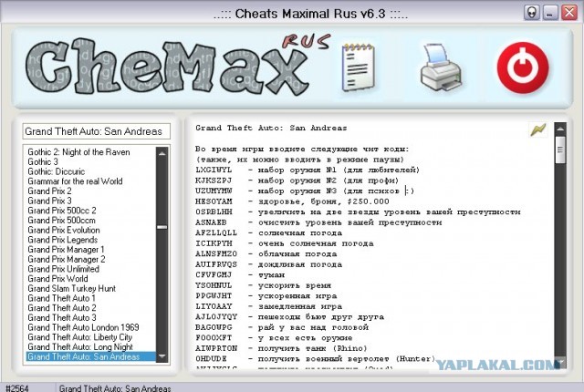Click the UZUMYMW cheat code line
Viewport: 584px width, 392px height.
tap(305, 191)
